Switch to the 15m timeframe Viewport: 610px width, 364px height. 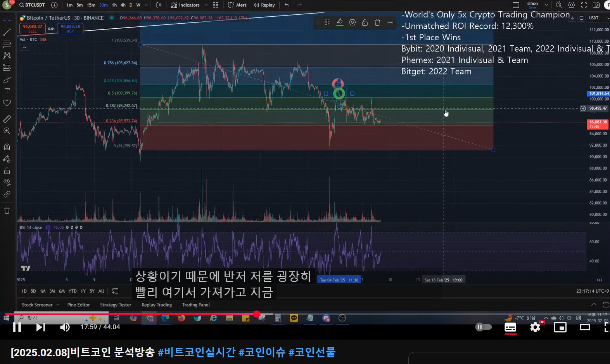pyautogui.click(x=91, y=5)
